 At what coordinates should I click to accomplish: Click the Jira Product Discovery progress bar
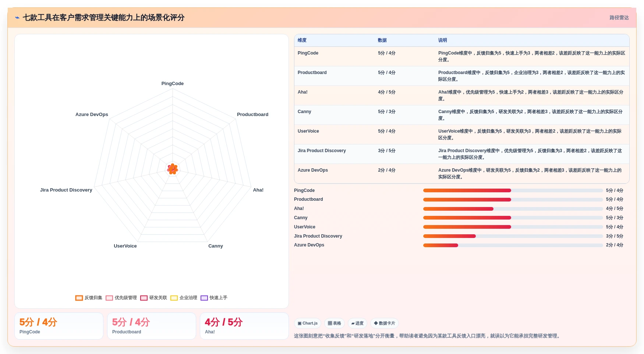(x=513, y=236)
